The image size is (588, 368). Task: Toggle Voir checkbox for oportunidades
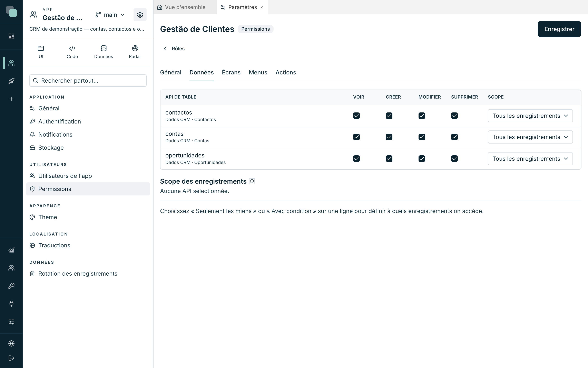(x=356, y=159)
